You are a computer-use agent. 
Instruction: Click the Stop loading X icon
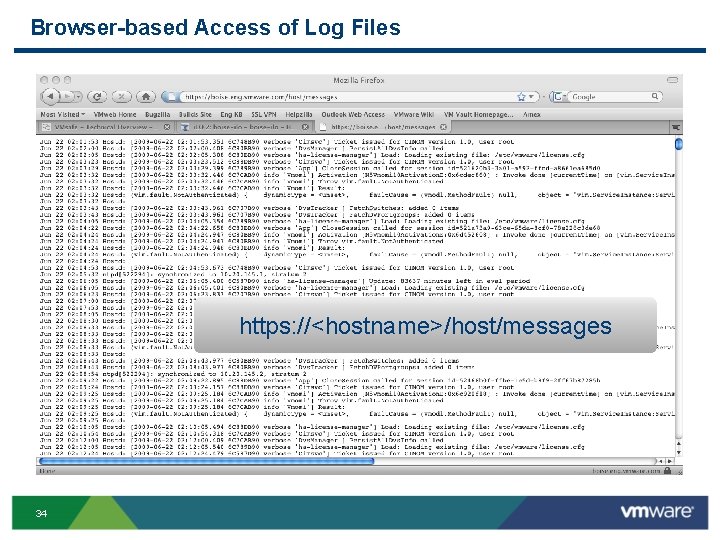[121, 96]
